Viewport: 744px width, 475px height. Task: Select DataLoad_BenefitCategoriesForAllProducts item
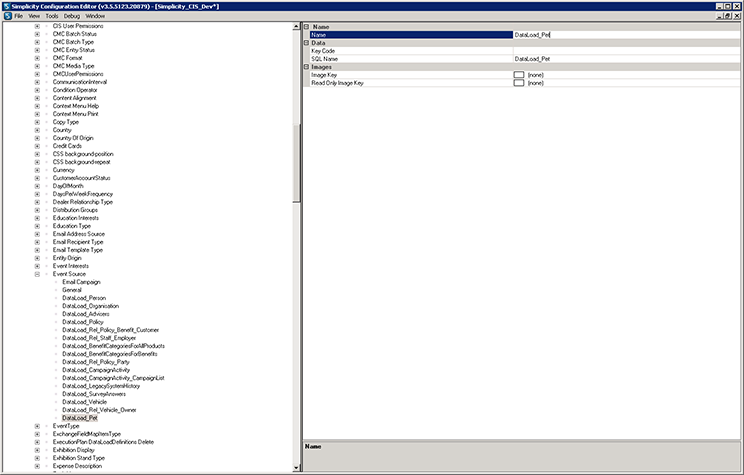[113, 346]
